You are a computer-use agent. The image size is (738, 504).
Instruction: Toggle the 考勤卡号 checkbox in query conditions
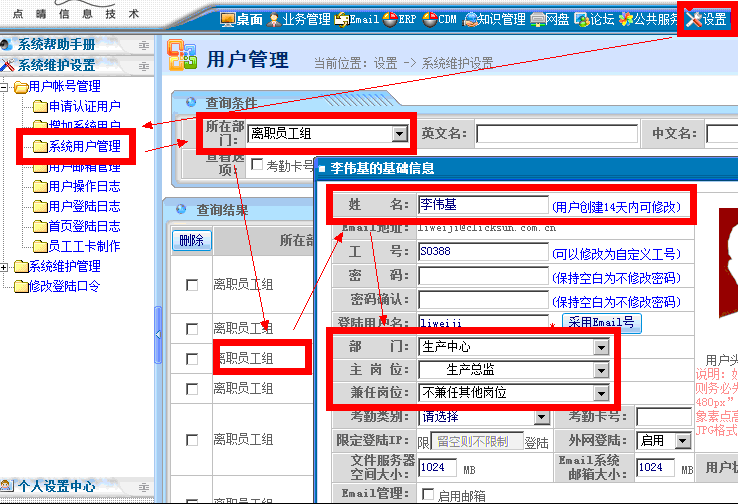pyautogui.click(x=257, y=165)
